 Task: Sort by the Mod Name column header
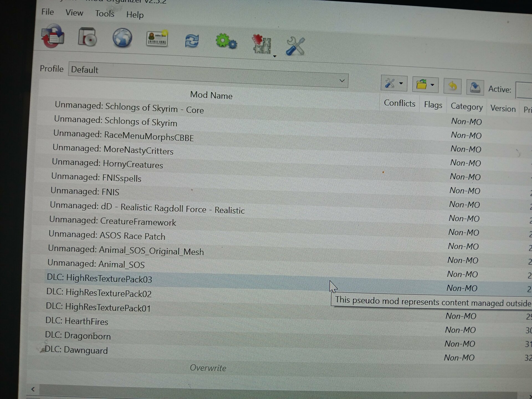coord(211,95)
